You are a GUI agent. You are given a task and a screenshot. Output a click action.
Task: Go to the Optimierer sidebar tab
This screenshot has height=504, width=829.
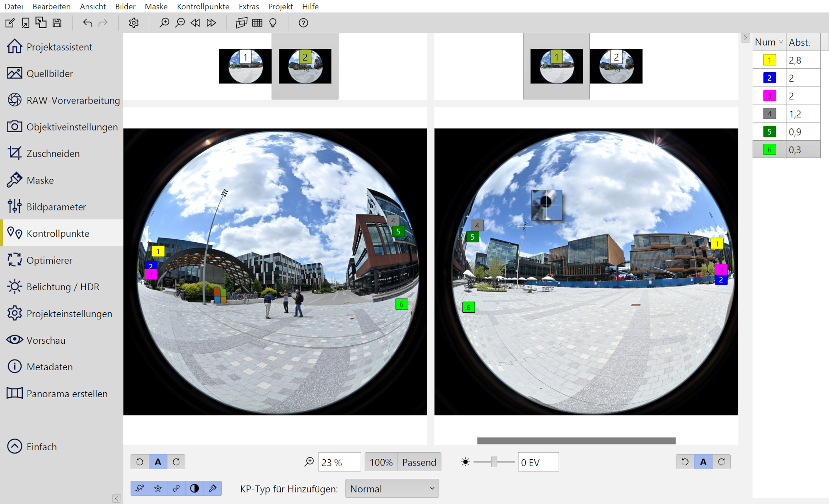[49, 260]
